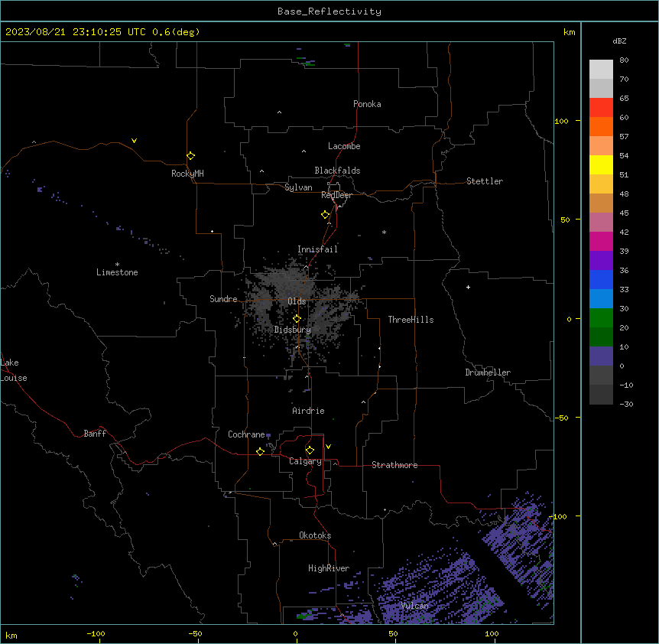Screen dimensions: 659x644
Task: Click the white plus marker west of Drumheller
Action: [468, 287]
